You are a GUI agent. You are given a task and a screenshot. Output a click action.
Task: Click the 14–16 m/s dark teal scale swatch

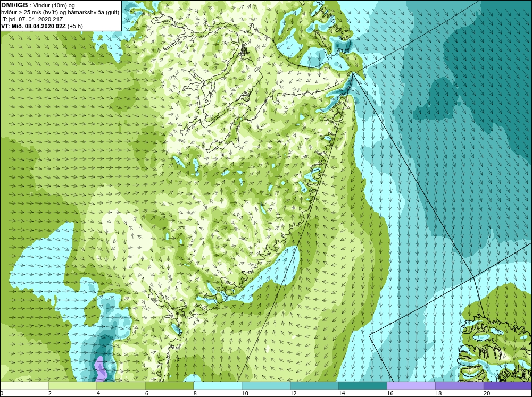pyautogui.click(x=363, y=385)
